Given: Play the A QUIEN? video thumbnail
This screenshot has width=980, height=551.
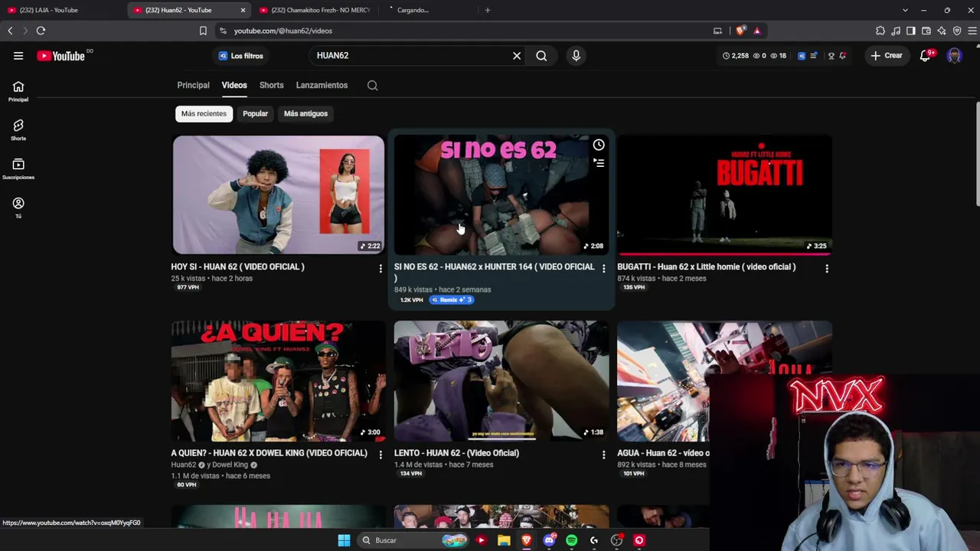Looking at the screenshot, I should pyautogui.click(x=279, y=380).
